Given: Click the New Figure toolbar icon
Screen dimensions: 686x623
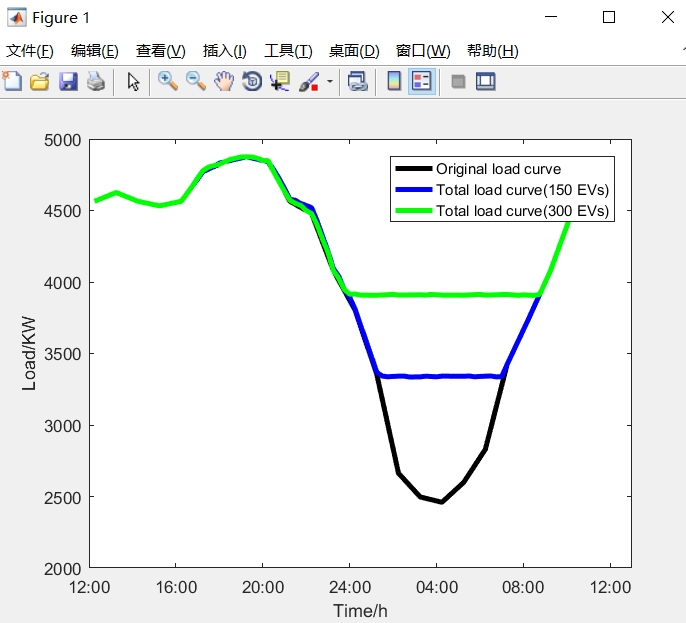Looking at the screenshot, I should tap(12, 81).
